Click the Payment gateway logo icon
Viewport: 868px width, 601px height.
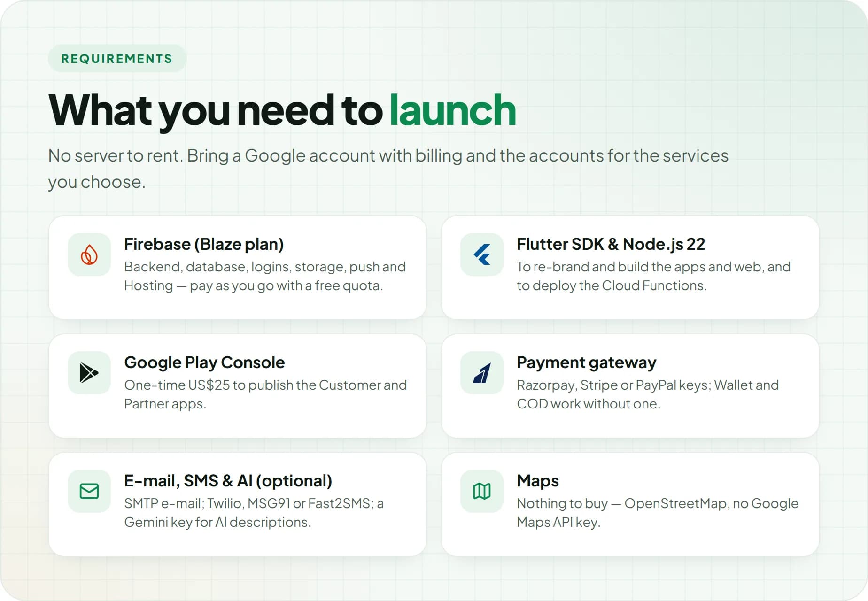(x=482, y=373)
